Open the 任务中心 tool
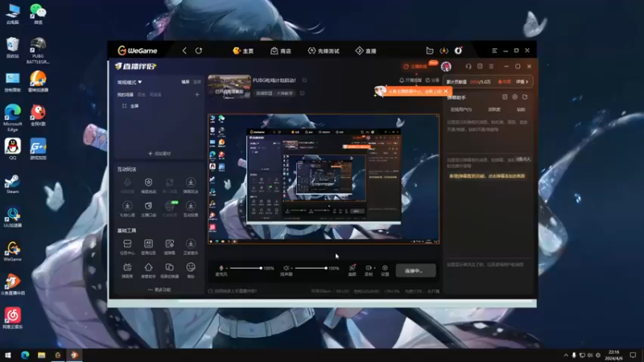Screen dimensions: 644x362 (127, 247)
